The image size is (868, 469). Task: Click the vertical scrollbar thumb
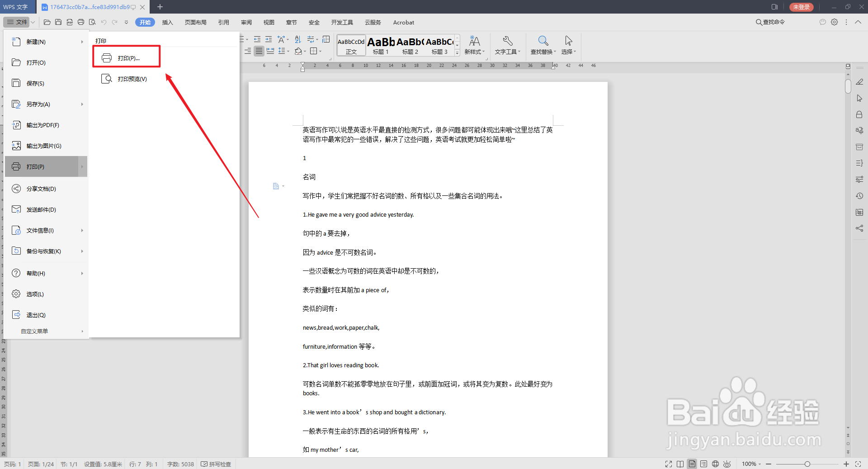[x=848, y=86]
